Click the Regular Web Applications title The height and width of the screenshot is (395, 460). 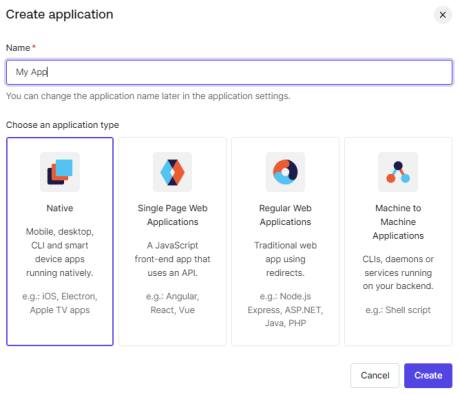(x=285, y=215)
